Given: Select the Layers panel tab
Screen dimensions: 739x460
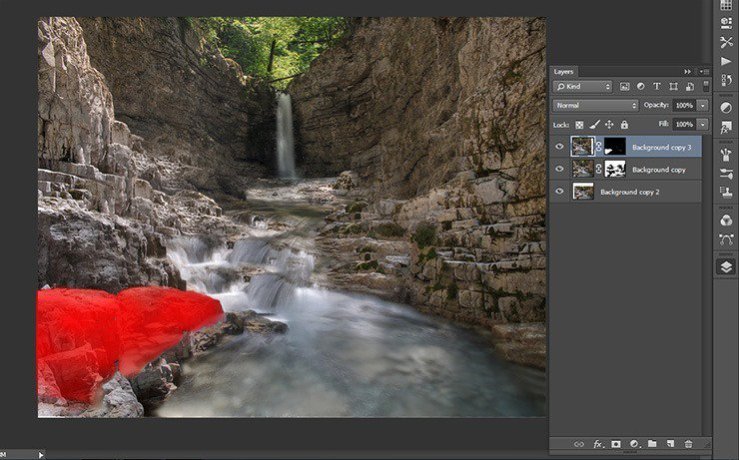Looking at the screenshot, I should (564, 72).
